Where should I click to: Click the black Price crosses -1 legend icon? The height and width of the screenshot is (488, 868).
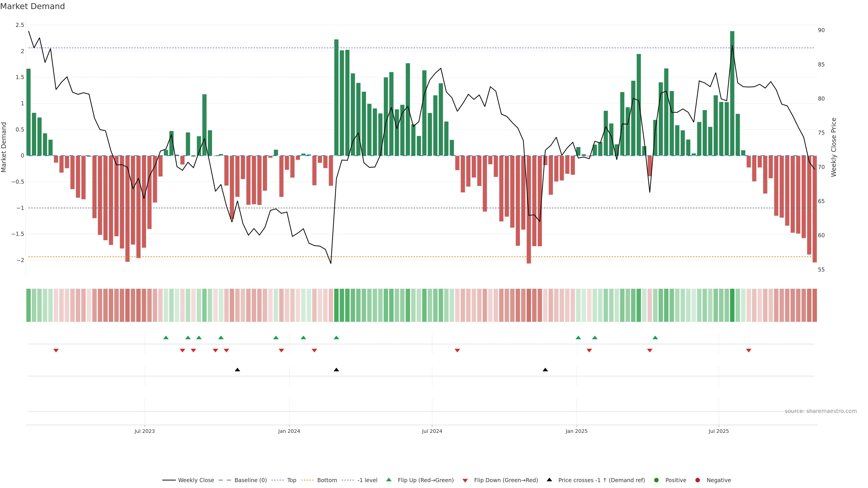click(x=549, y=480)
